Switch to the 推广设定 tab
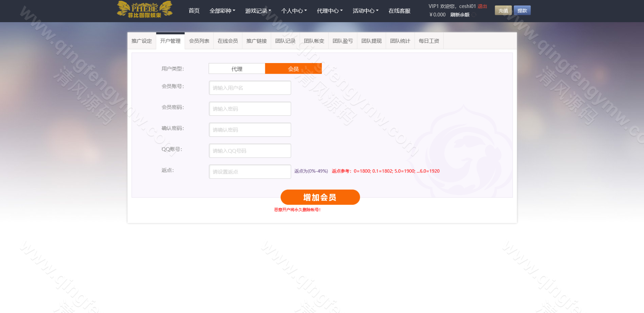Image resolution: width=644 pixels, height=313 pixels. (x=142, y=41)
